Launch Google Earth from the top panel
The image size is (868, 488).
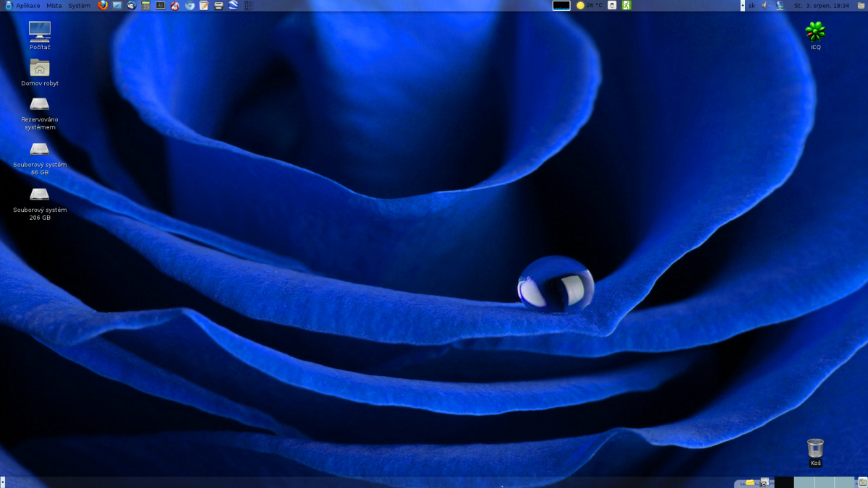point(234,5)
